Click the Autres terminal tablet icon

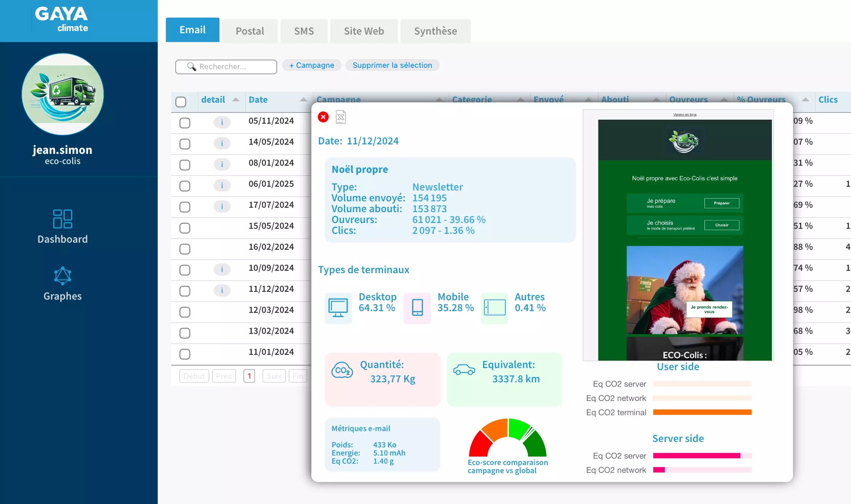(495, 308)
